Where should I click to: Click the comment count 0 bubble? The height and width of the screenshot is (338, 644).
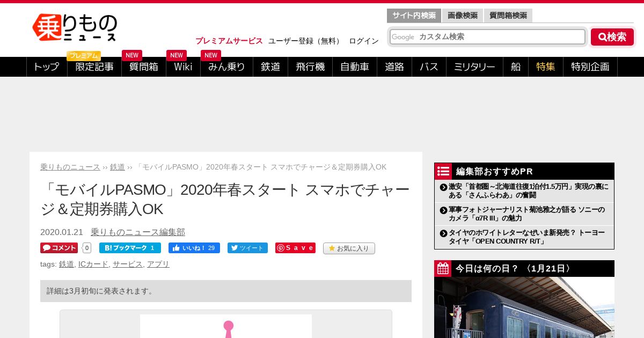pyautogui.click(x=86, y=248)
